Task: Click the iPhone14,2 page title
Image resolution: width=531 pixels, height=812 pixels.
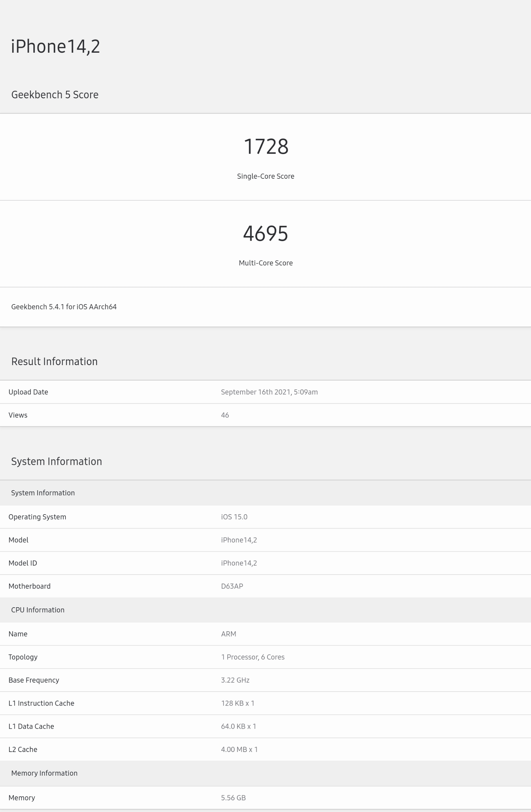Action: (x=55, y=46)
